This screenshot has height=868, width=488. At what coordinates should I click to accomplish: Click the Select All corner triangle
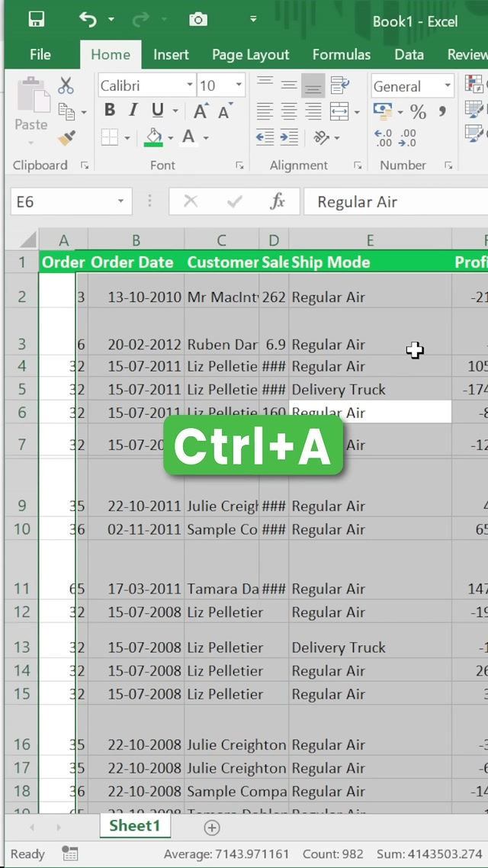click(x=28, y=240)
